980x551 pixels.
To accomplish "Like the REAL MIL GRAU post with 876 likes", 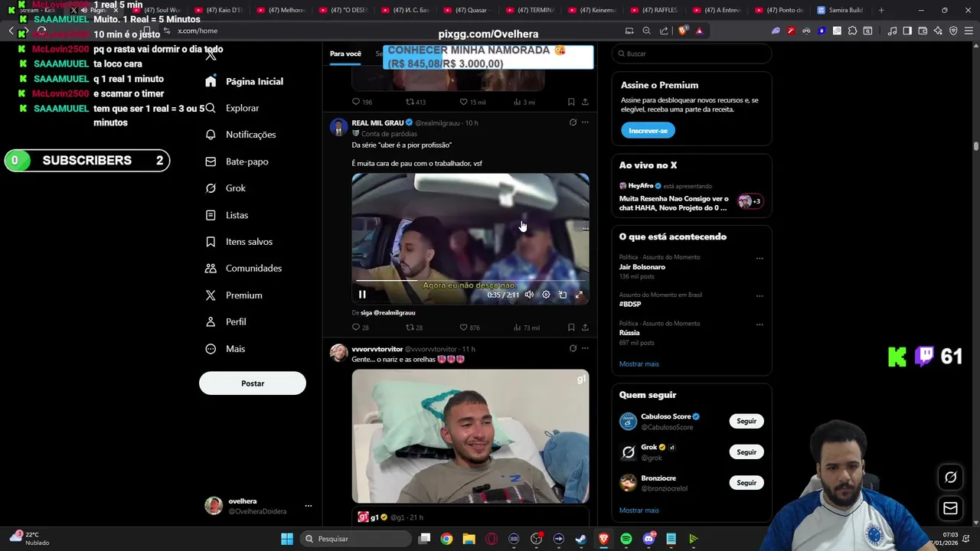I will tap(469, 328).
